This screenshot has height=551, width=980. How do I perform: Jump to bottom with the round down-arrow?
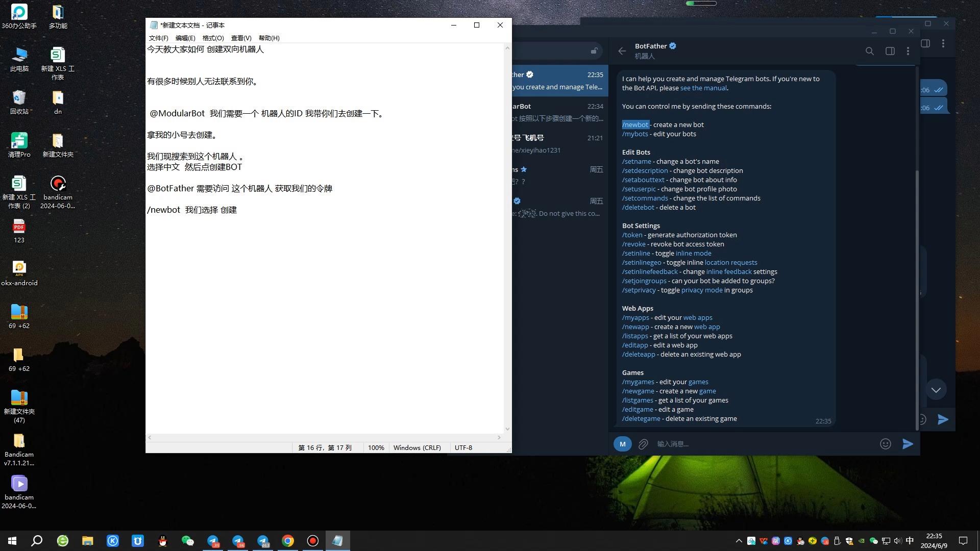[x=936, y=390]
